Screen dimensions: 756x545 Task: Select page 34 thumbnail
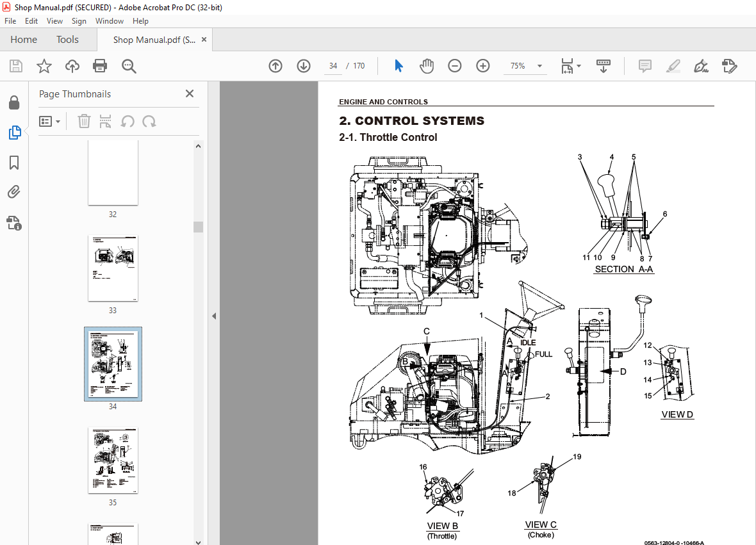point(113,364)
